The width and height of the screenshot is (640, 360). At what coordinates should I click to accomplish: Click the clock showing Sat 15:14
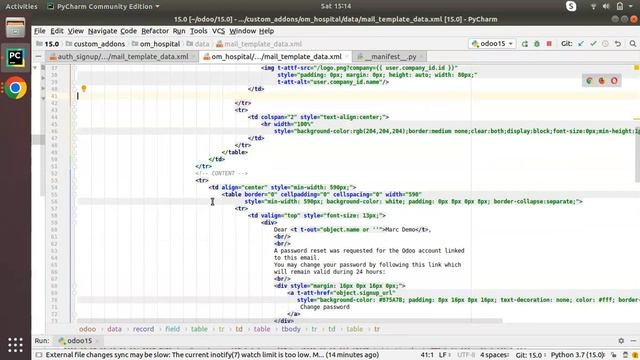click(x=336, y=6)
